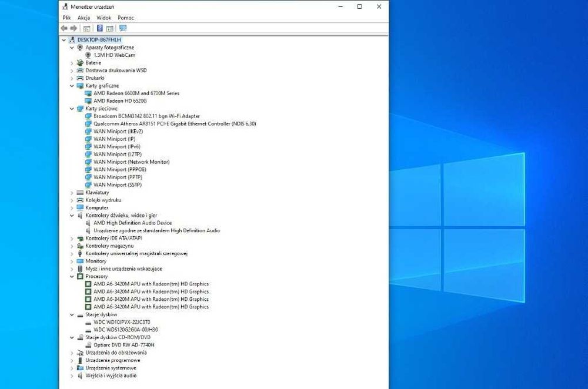Screen dimensions: 588x389
Task: Select WAN Miniport (IP)
Action: point(115,139)
